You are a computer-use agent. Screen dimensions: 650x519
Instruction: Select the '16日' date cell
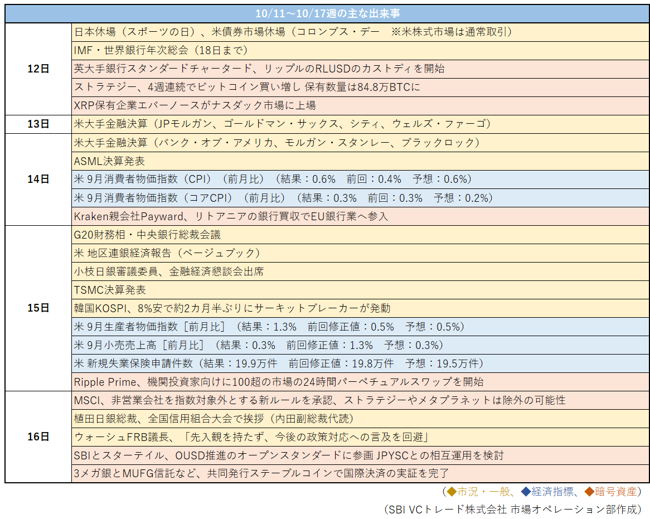[x=38, y=437]
